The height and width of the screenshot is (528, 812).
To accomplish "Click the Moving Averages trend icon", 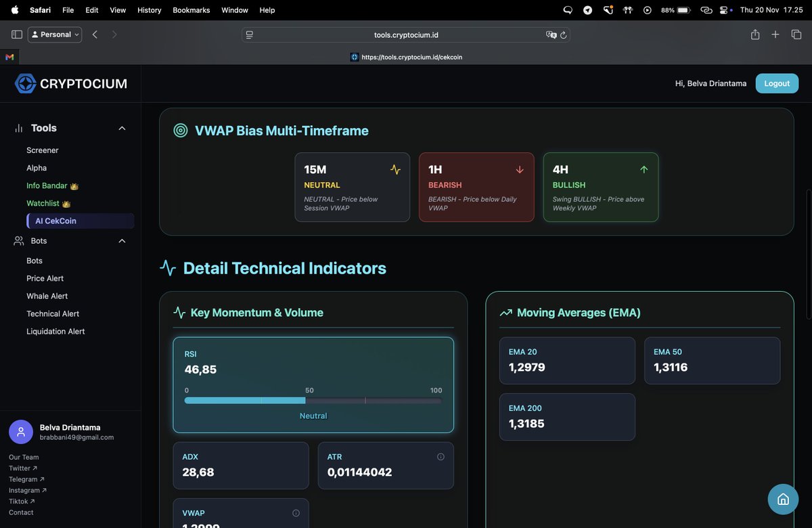I will [x=505, y=313].
